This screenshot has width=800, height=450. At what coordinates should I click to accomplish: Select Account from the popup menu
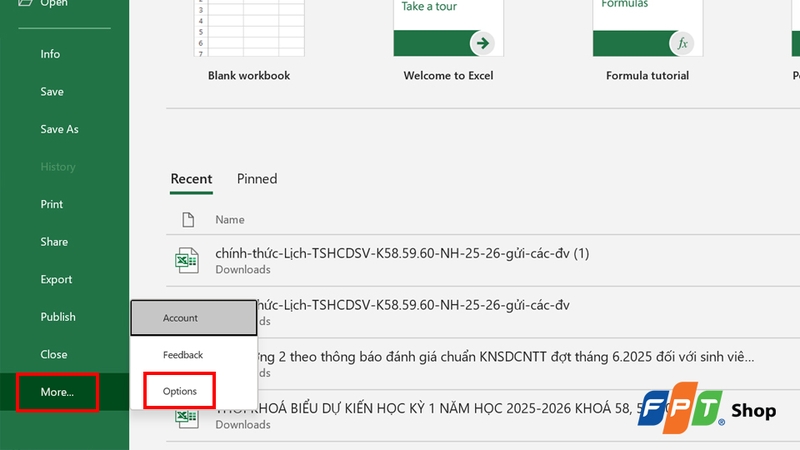click(194, 318)
